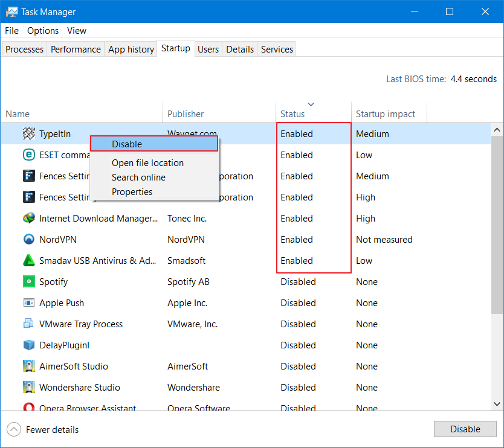Viewport: 504px width, 448px height.
Task: Collapse view with Fewer details arrow
Action: point(14,430)
